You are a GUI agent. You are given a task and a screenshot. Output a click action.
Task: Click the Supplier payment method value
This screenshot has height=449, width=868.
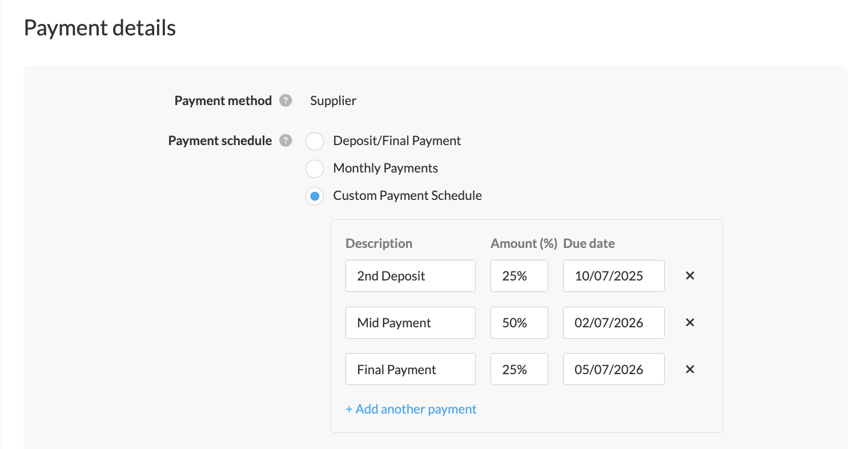coord(333,101)
